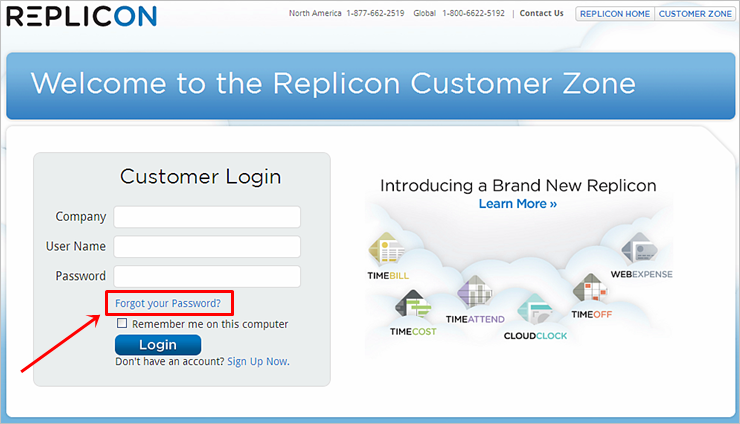Click the North America phone number 1-877-662-2519
Screen dimensions: 740x424
(375, 13)
